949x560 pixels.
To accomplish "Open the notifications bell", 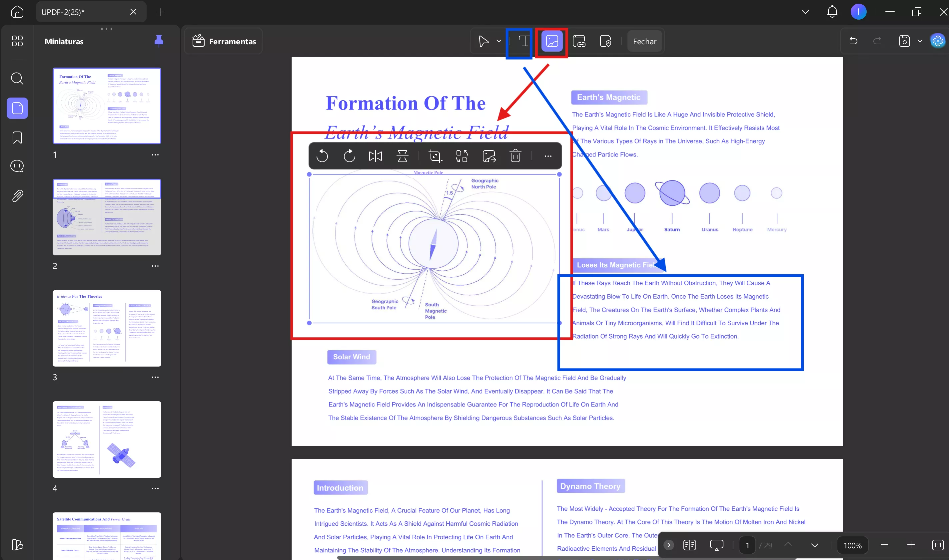I will [832, 12].
